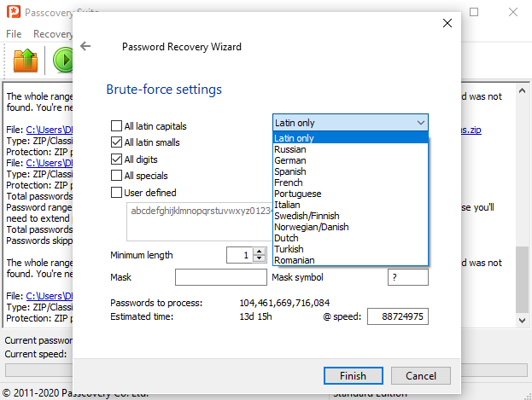Select Romanian from the language list

click(x=350, y=260)
